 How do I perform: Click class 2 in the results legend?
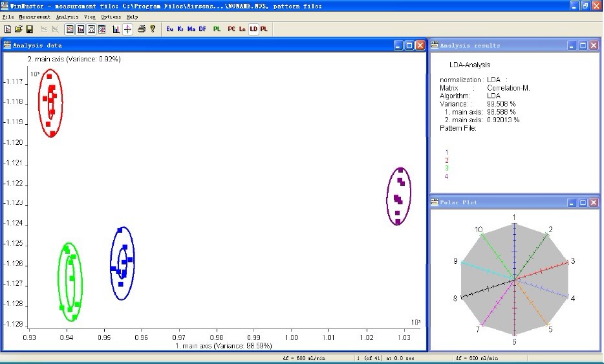[446, 160]
